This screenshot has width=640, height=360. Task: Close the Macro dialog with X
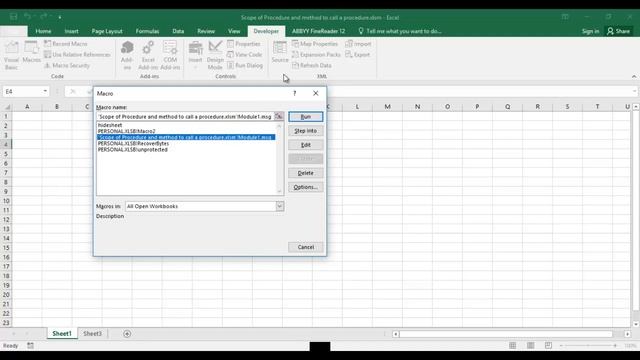point(316,93)
